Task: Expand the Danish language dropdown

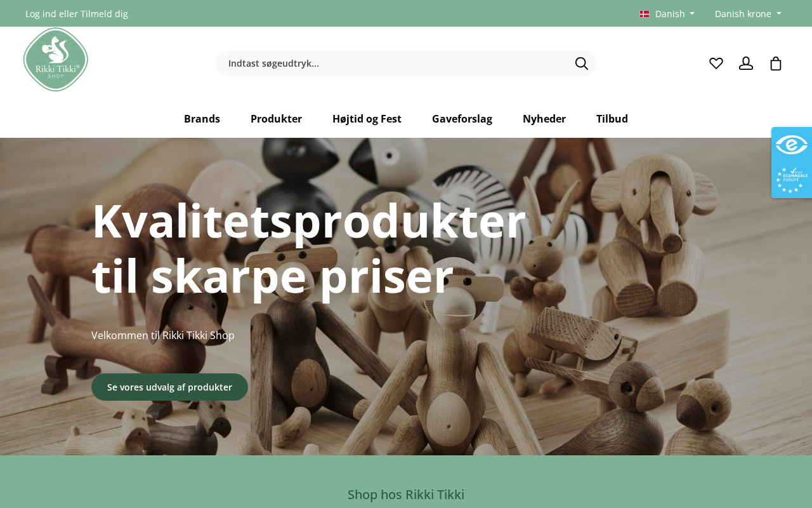Action: coord(667,14)
